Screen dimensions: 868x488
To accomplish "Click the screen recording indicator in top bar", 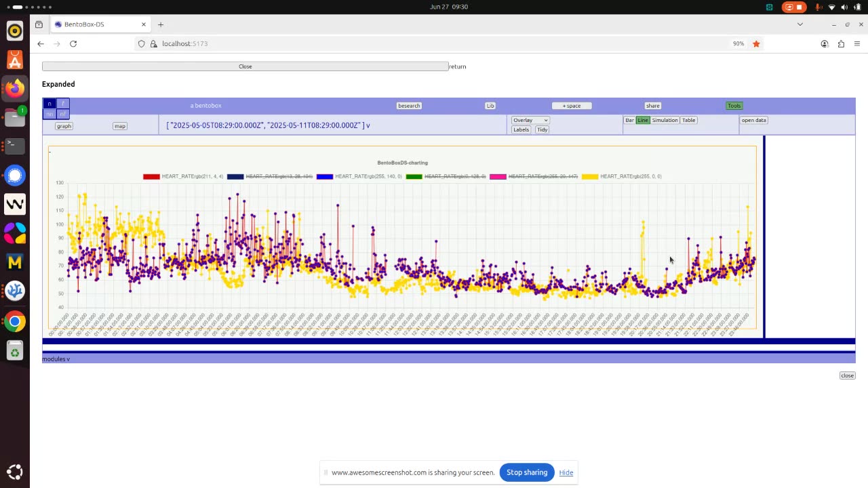I will coord(793,7).
